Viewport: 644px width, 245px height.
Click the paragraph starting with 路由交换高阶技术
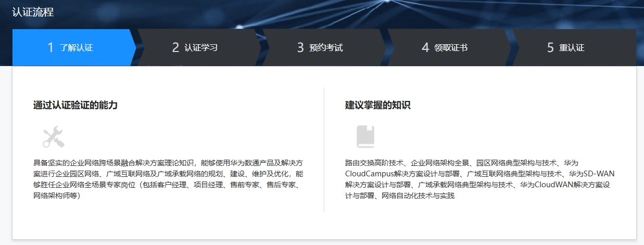pos(480,179)
